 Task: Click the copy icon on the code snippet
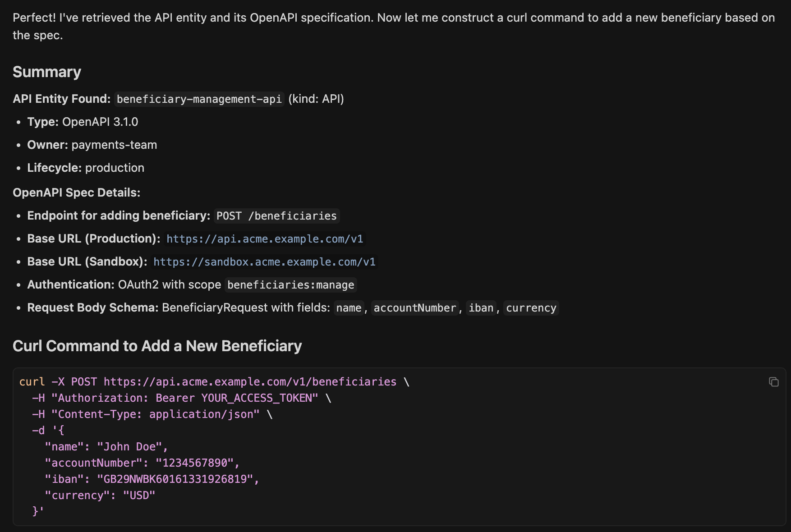(x=774, y=381)
